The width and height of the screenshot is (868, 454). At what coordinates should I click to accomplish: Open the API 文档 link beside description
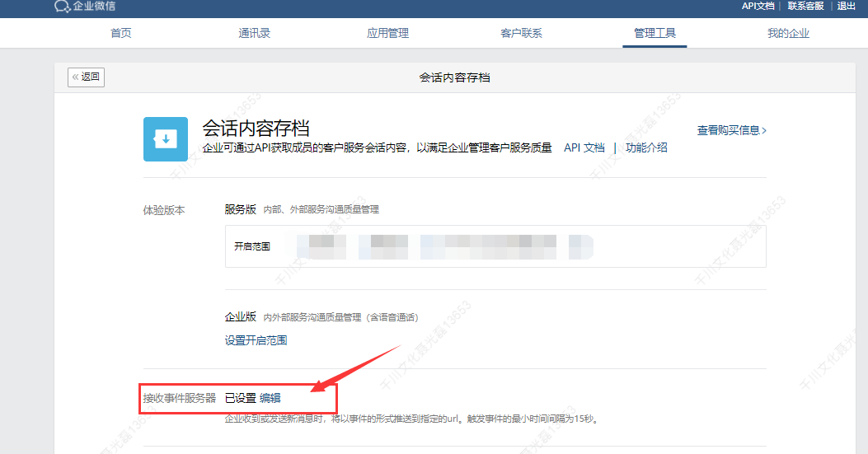pyautogui.click(x=584, y=147)
